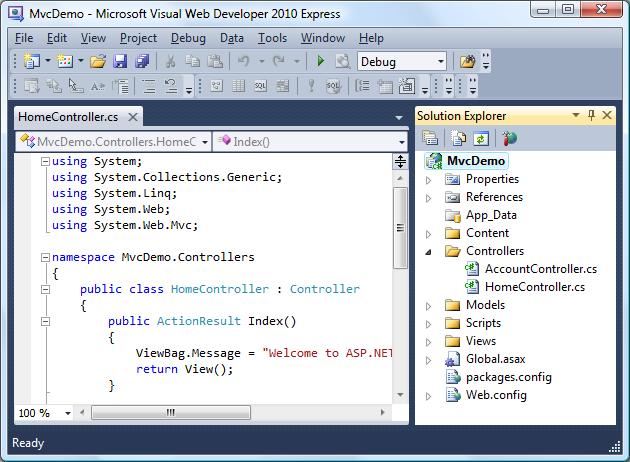Click the Start Debugging green play icon
The image size is (630, 462).
[320, 61]
